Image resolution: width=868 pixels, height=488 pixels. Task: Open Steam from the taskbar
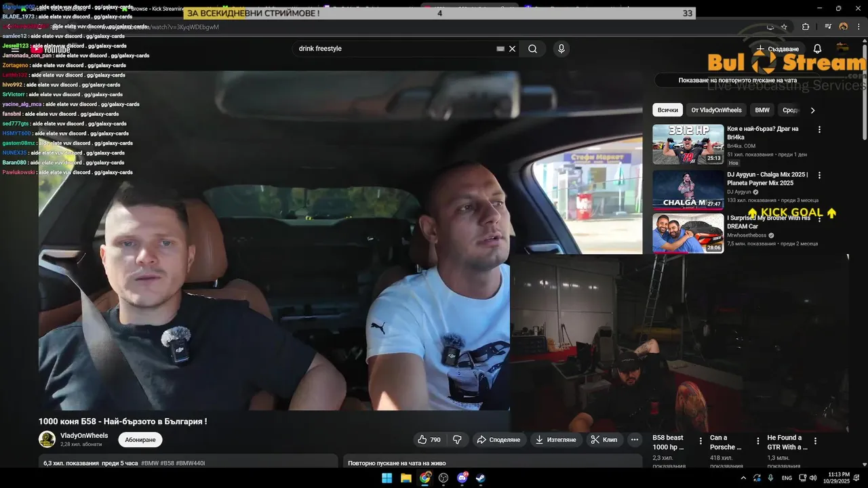coord(481,478)
